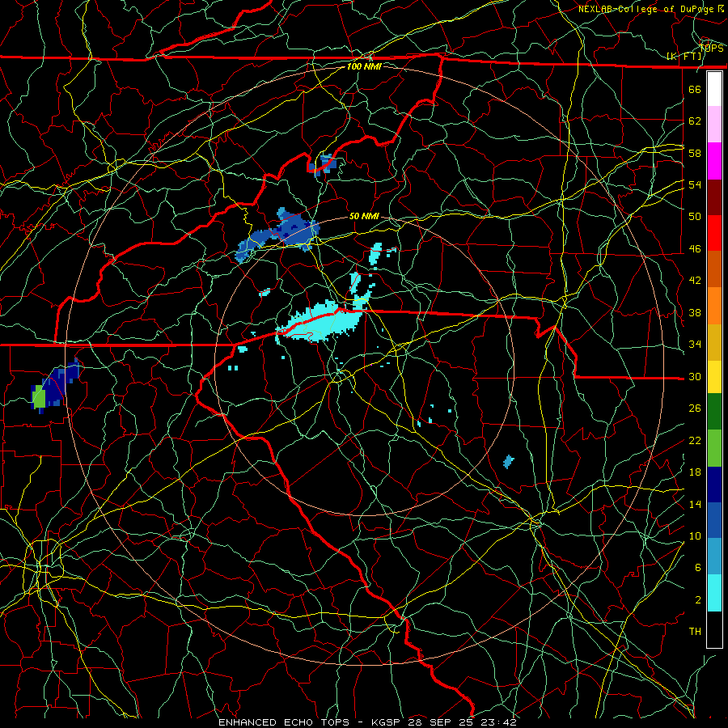This screenshot has height=728, width=728.
Task: Click the magenta legend color band
Action: pyautogui.click(x=714, y=161)
